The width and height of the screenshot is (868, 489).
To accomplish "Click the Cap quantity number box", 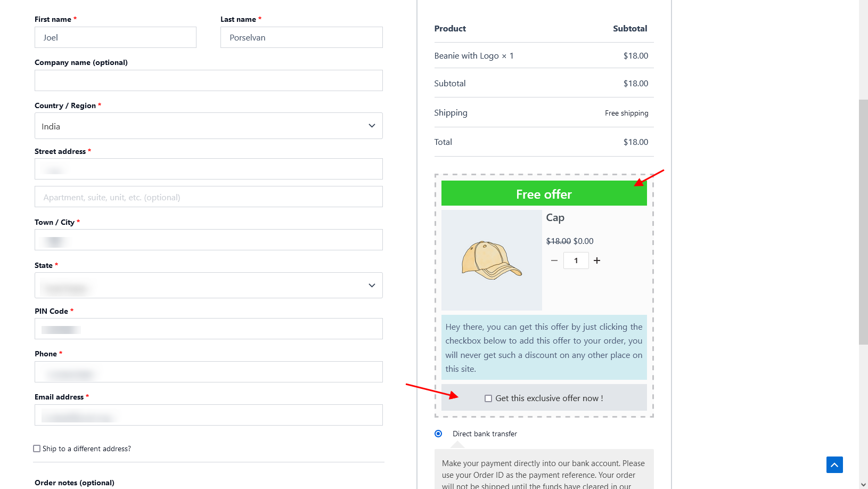I will click(x=576, y=260).
